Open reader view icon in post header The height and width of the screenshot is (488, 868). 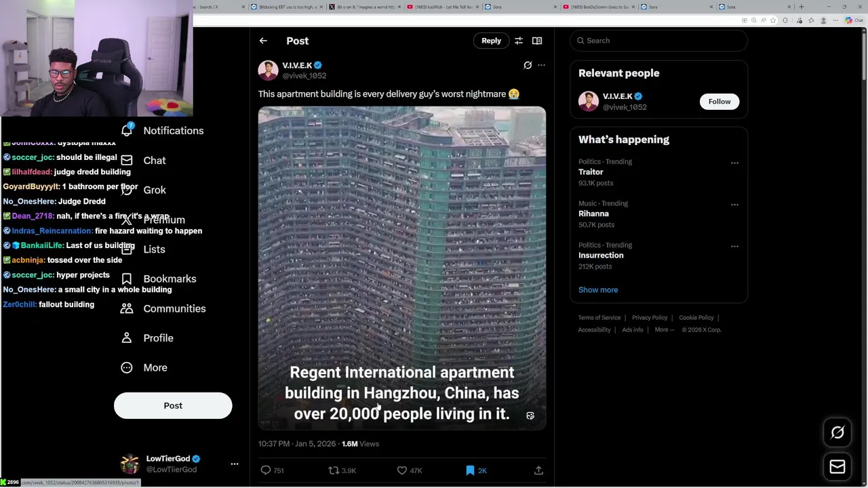pyautogui.click(x=537, y=41)
